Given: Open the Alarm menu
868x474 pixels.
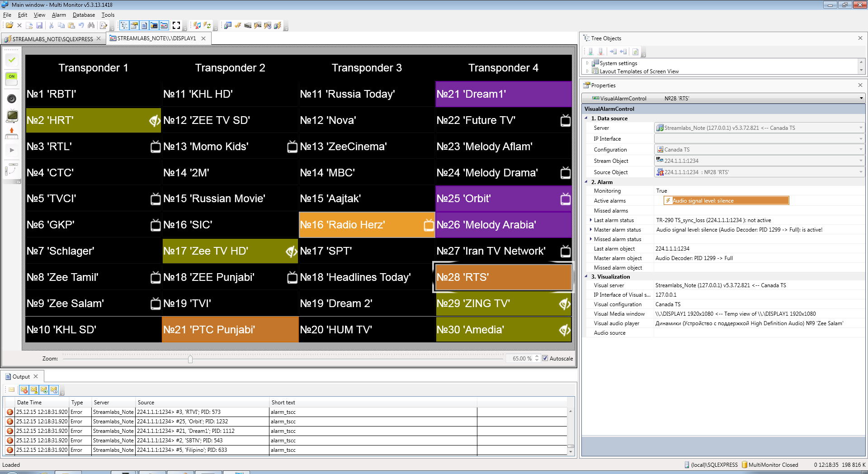Looking at the screenshot, I should click(x=59, y=15).
